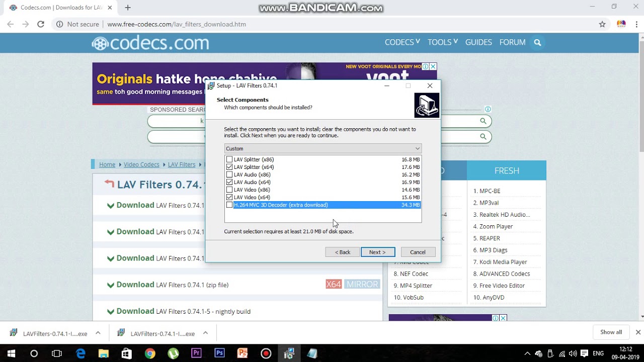644x362 pixels.
Task: Click Back in setup wizard
Action: click(343, 252)
